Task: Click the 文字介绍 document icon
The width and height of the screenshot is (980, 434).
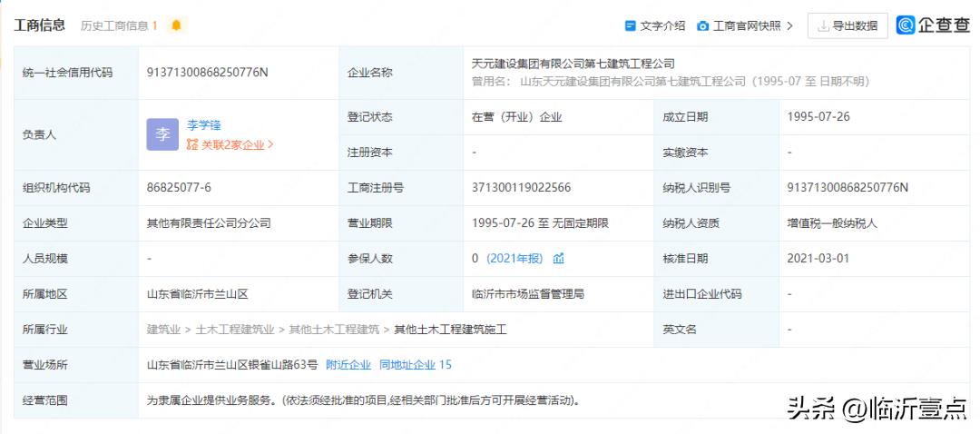Action: click(630, 26)
